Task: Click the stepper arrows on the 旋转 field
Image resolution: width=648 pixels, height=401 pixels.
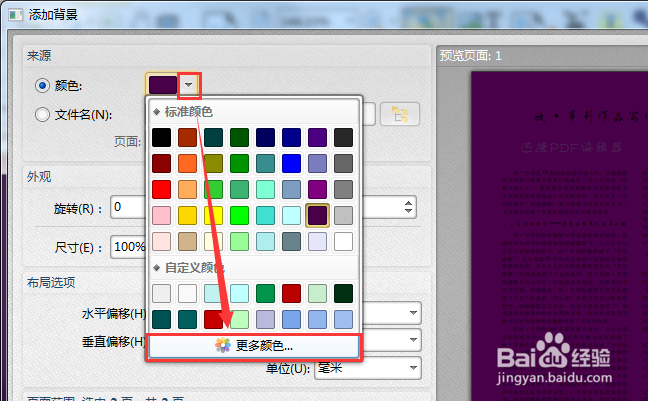Action: click(x=408, y=207)
